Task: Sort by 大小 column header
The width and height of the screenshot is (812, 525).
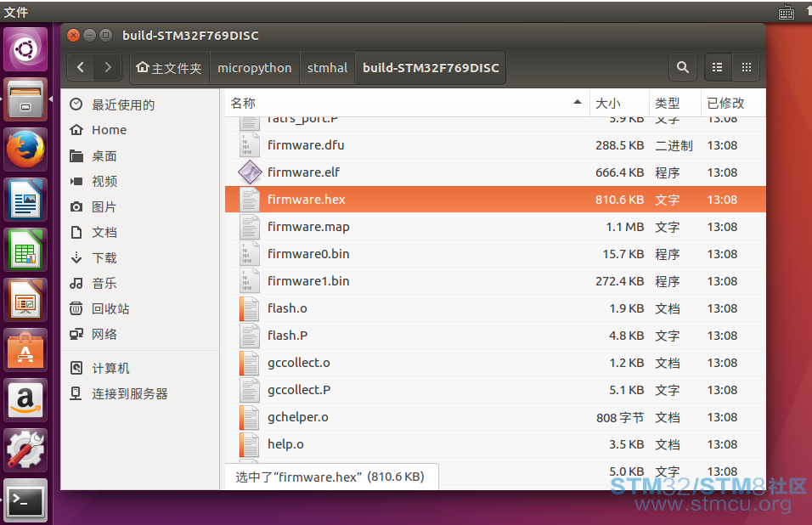Action: [619, 103]
